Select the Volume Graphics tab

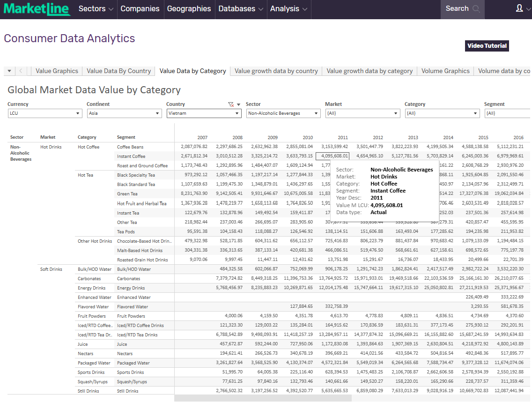[445, 71]
